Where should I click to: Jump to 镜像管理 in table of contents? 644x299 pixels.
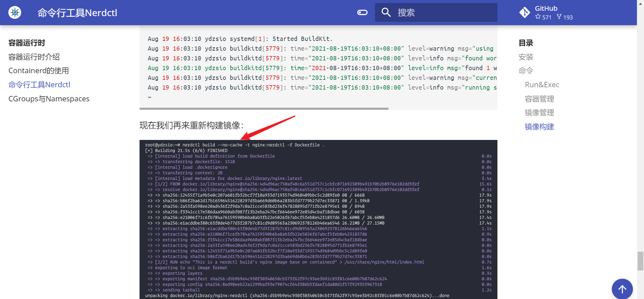tap(539, 113)
